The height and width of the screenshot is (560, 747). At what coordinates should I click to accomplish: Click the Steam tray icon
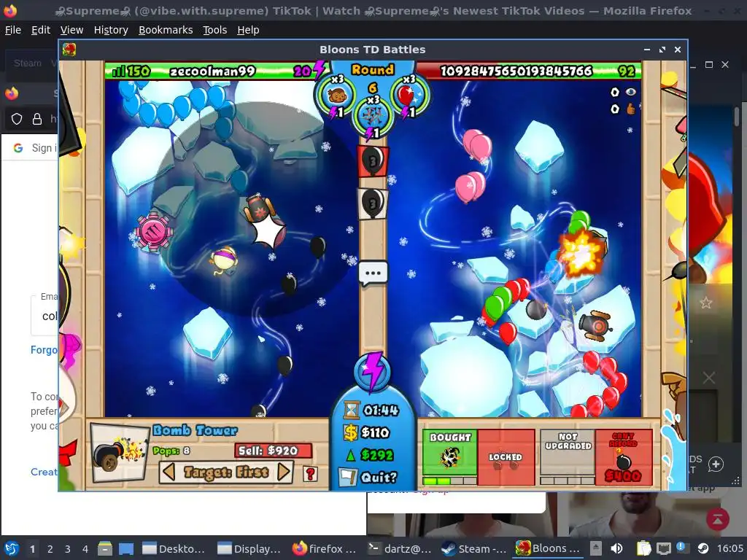point(703,548)
